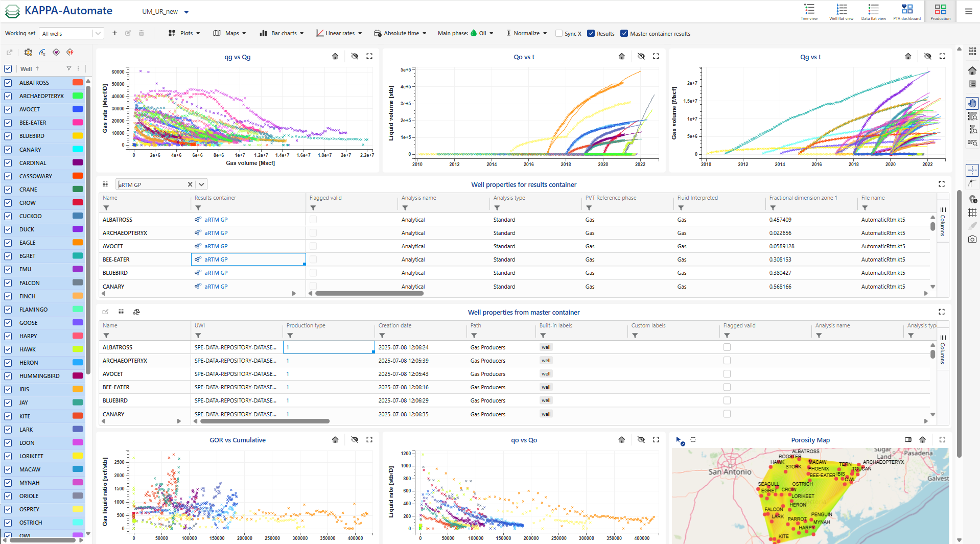Screen dimensions: 980x544
Task: Click the fx function icon above the well list
Action: 42,52
